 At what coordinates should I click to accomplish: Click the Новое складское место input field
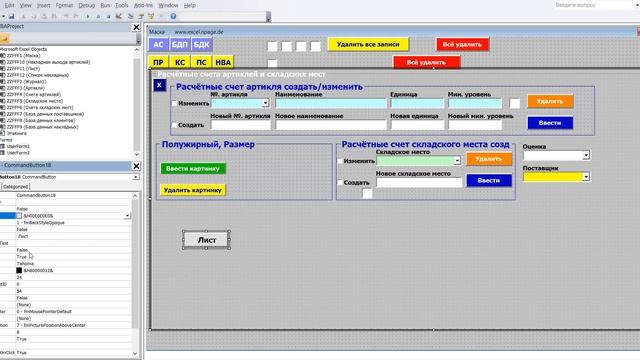pos(419,182)
